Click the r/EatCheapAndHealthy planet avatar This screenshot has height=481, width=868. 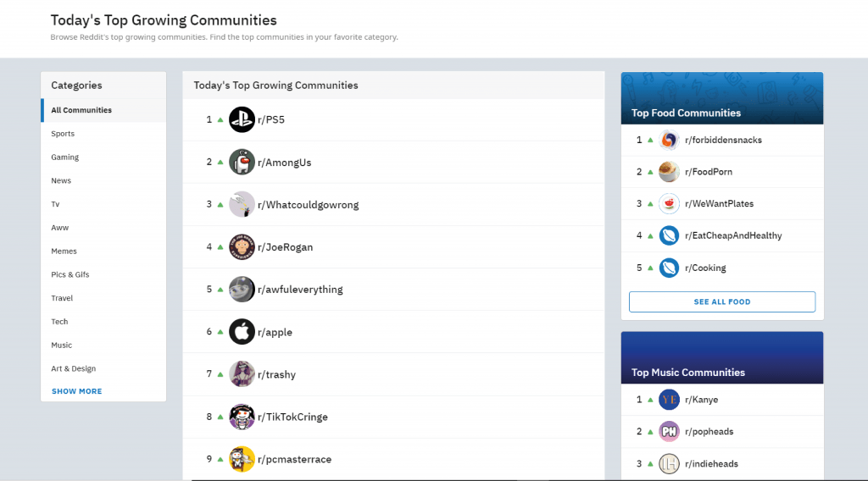669,235
